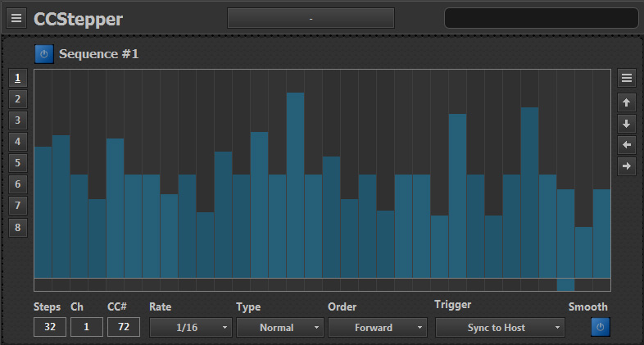
Task: Click the Steps field showing 32
Action: [x=50, y=327]
